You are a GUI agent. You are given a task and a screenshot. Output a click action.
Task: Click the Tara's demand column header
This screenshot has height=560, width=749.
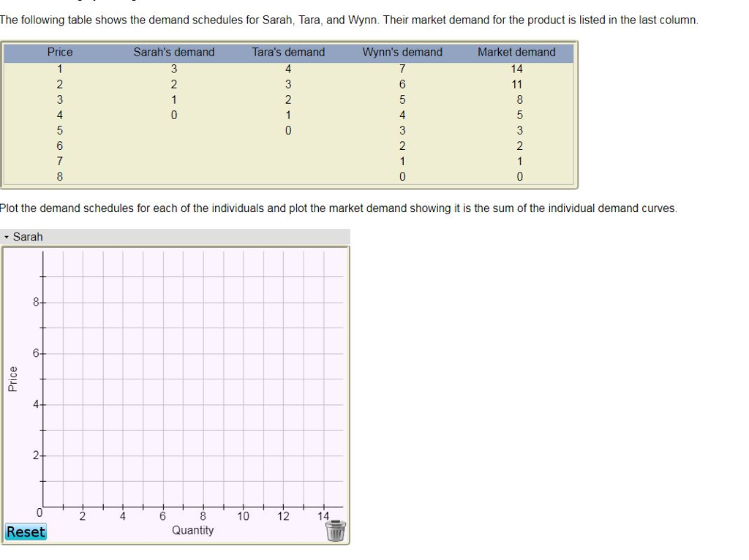pyautogui.click(x=288, y=52)
